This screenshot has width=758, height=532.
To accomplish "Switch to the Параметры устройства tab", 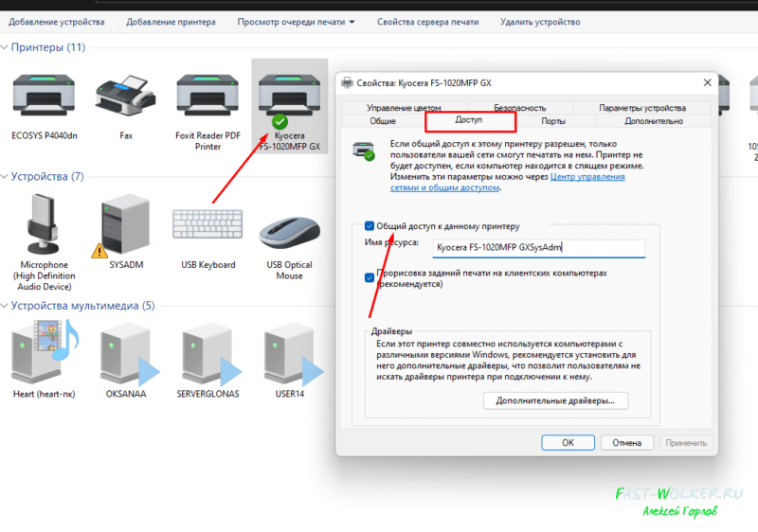I will coord(642,108).
